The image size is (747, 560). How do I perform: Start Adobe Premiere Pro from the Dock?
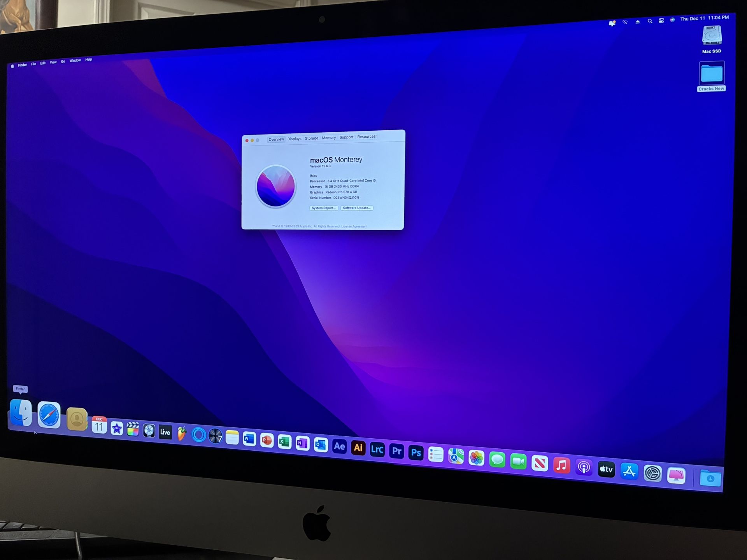(397, 451)
